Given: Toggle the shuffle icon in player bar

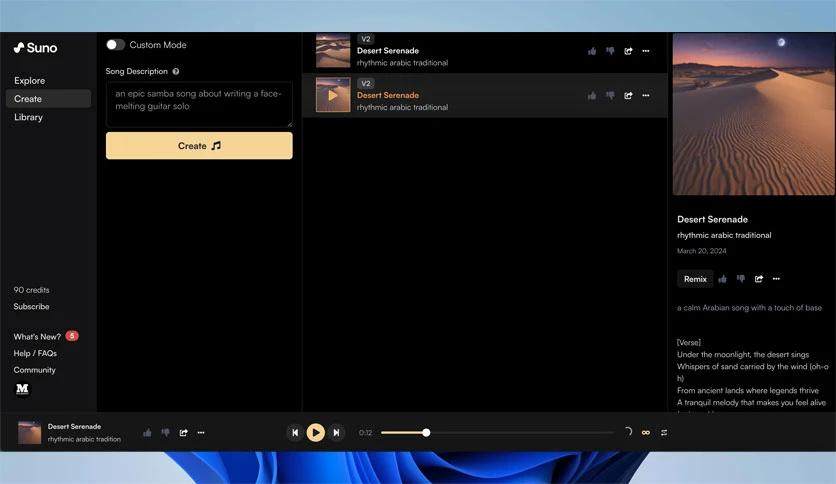Looking at the screenshot, I should coord(664,433).
